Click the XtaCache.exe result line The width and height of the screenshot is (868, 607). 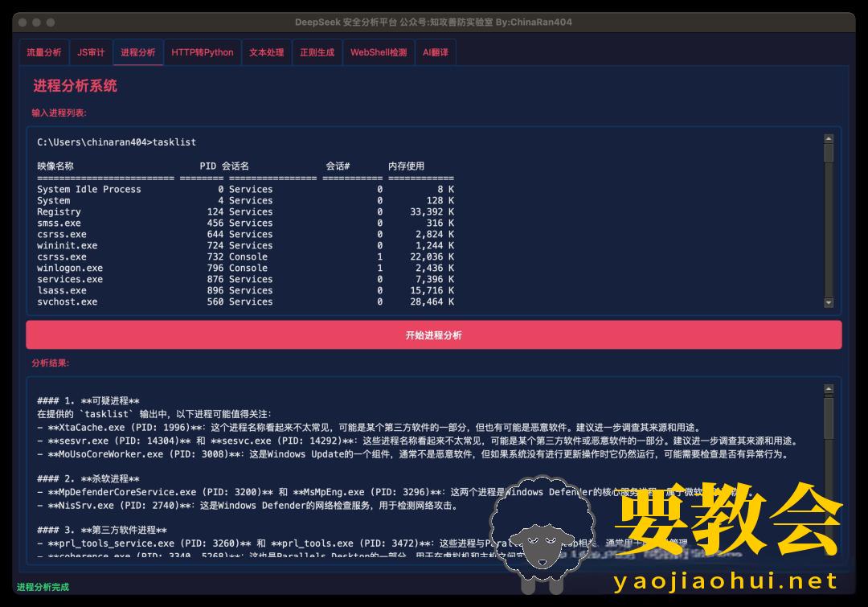(370, 428)
